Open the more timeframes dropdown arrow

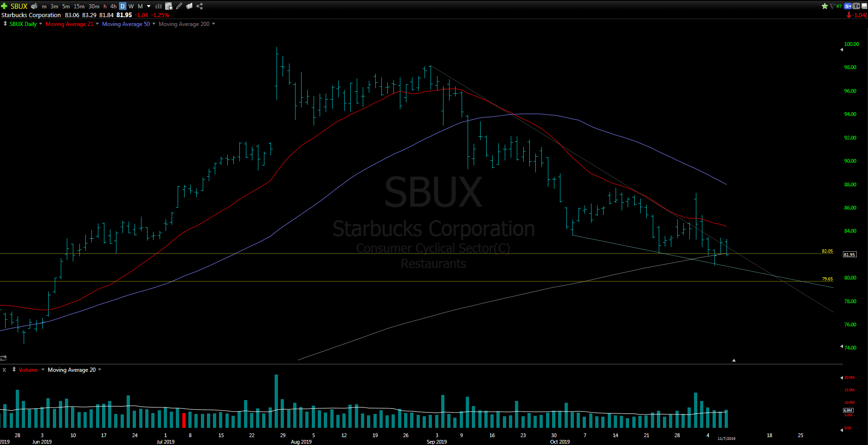[149, 6]
